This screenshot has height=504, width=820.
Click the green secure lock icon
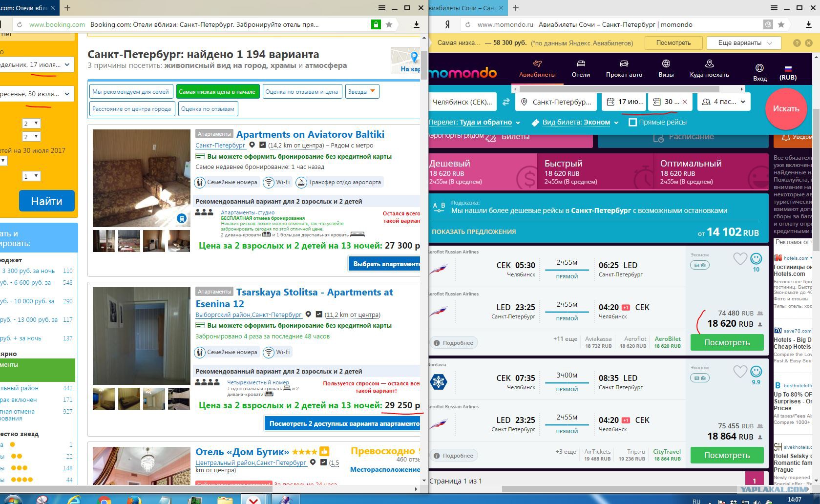tap(376, 24)
